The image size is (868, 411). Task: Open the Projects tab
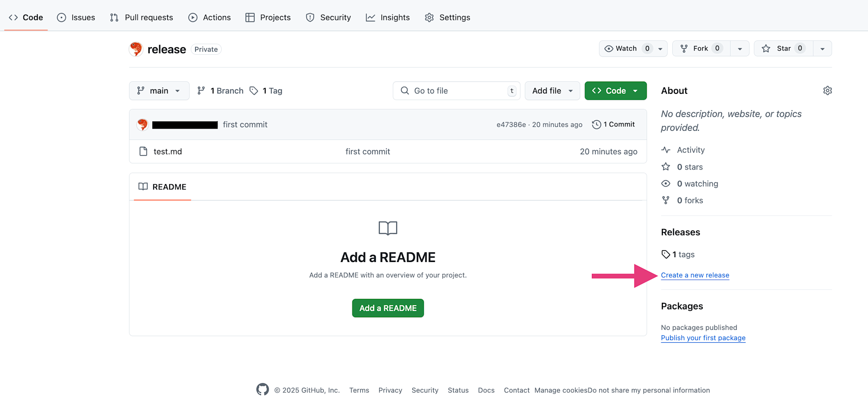click(268, 17)
